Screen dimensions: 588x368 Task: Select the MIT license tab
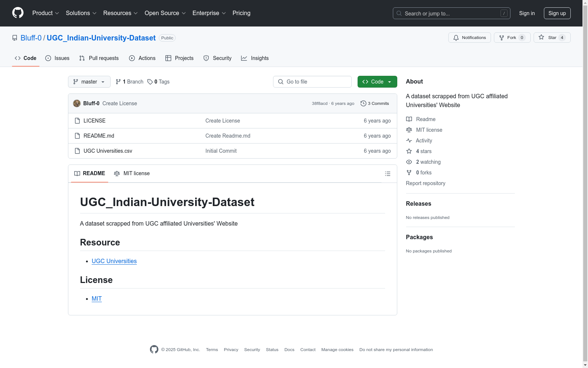click(132, 173)
